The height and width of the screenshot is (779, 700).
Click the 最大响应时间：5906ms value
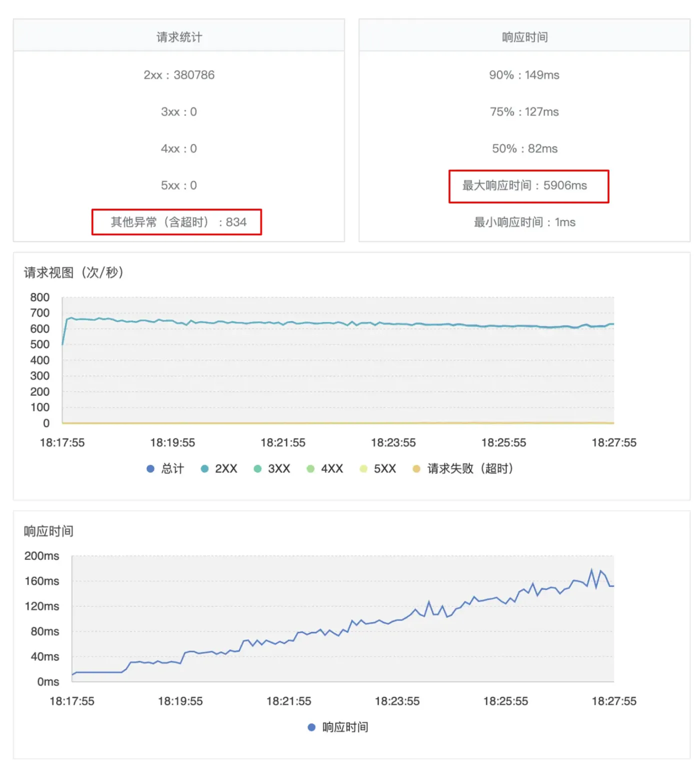coord(524,185)
